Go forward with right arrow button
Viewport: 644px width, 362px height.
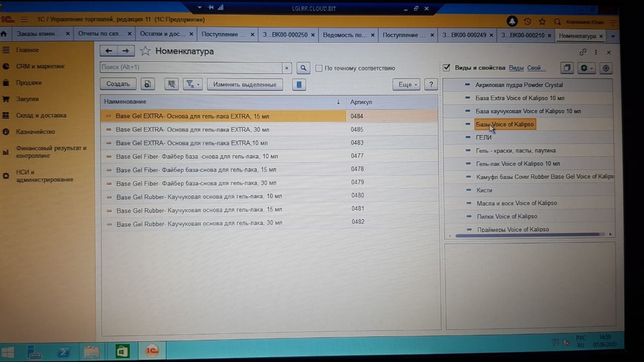126,51
